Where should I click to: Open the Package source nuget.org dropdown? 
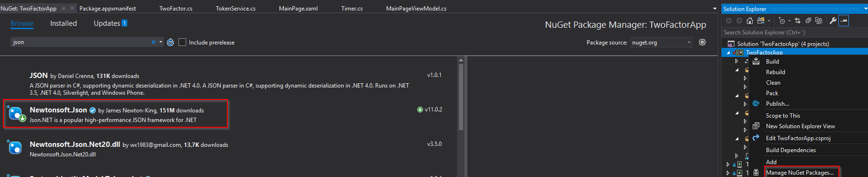click(x=661, y=42)
